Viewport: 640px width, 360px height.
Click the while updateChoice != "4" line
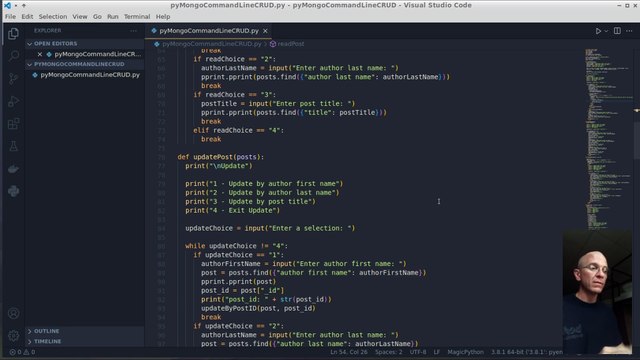pyautogui.click(x=236, y=246)
